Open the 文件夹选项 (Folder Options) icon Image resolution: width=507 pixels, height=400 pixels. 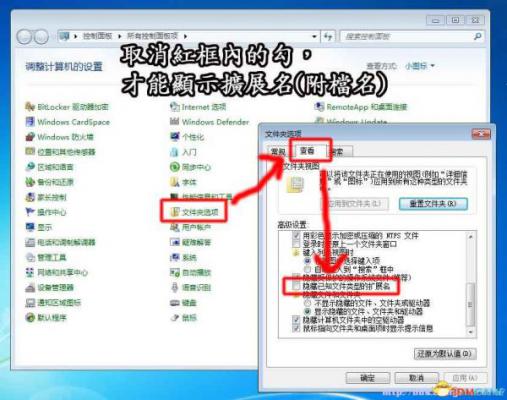pos(194,212)
